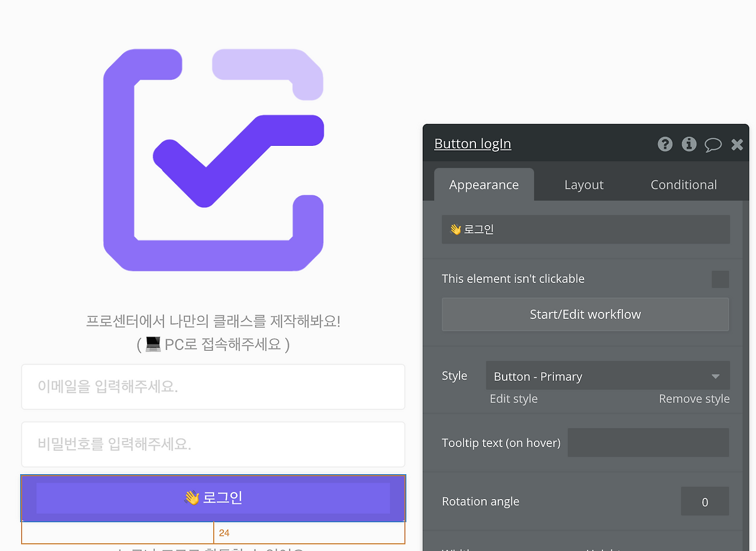Click the password input field on canvas

coord(213,444)
